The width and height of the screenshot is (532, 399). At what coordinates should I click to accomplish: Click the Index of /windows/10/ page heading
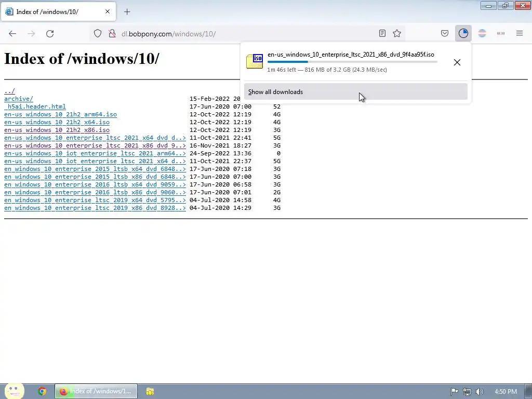pyautogui.click(x=82, y=58)
